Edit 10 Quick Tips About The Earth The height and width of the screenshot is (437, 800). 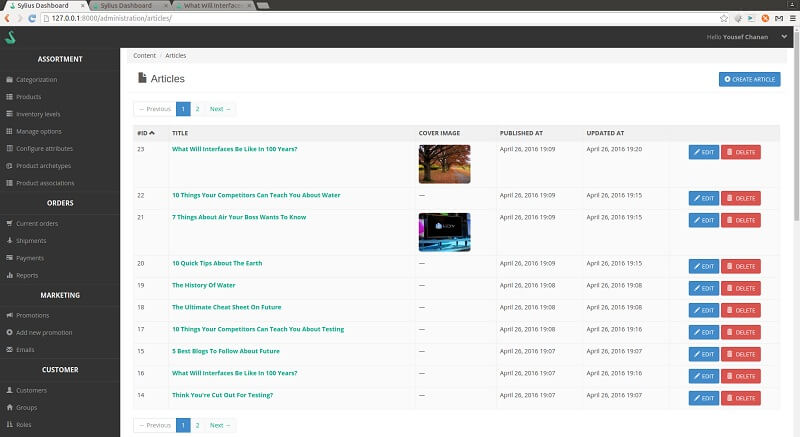pyautogui.click(x=704, y=266)
